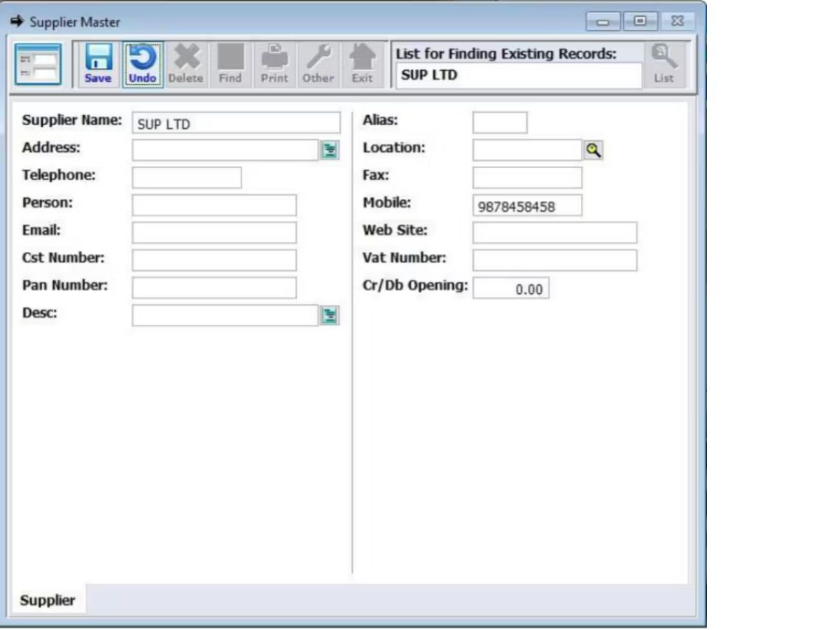Click the Supplier Name input field
Viewport: 840px width, 630px height.
(x=237, y=123)
